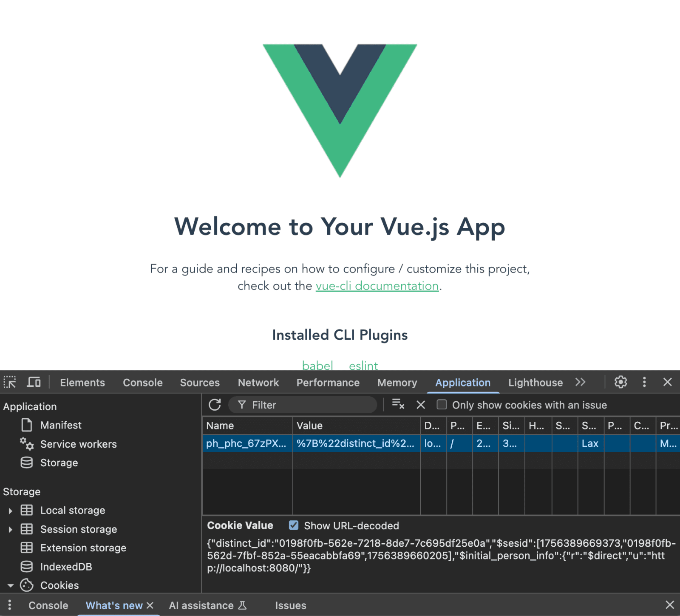Close the bottom drawer
The image size is (680, 616).
pyautogui.click(x=670, y=605)
